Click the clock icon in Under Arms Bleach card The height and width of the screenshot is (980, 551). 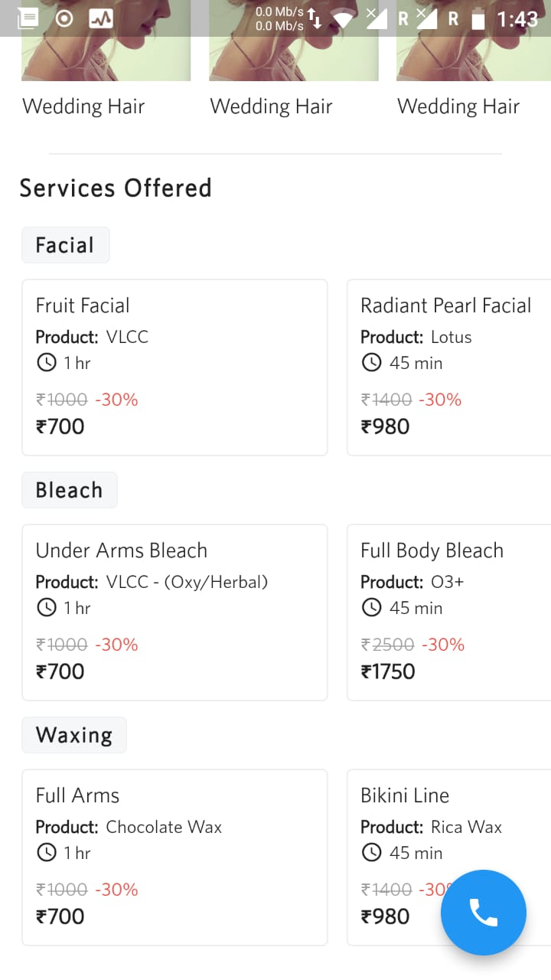point(47,608)
